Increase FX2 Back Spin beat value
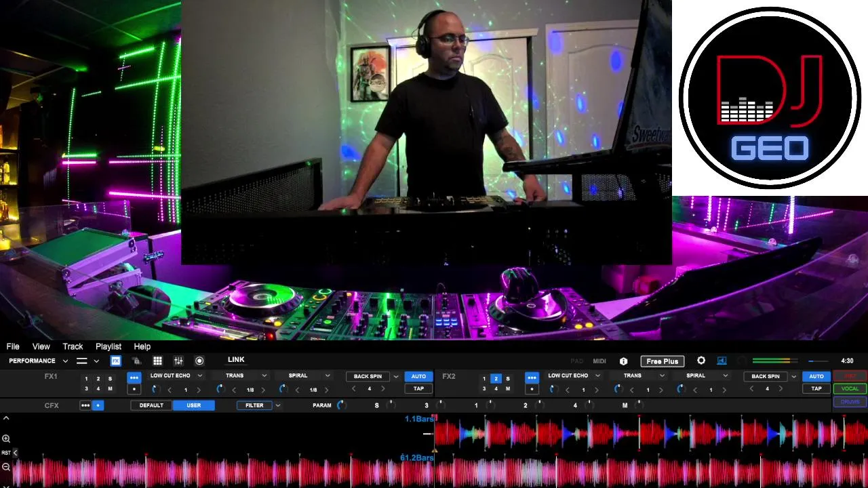 tap(781, 389)
